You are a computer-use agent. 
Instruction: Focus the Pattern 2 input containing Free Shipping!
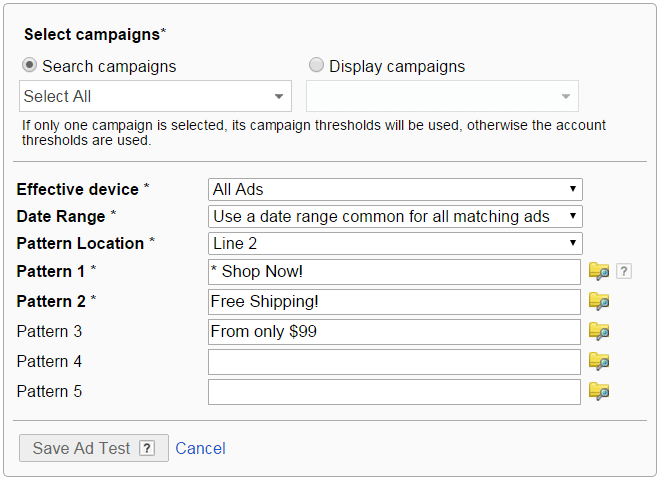tap(394, 302)
